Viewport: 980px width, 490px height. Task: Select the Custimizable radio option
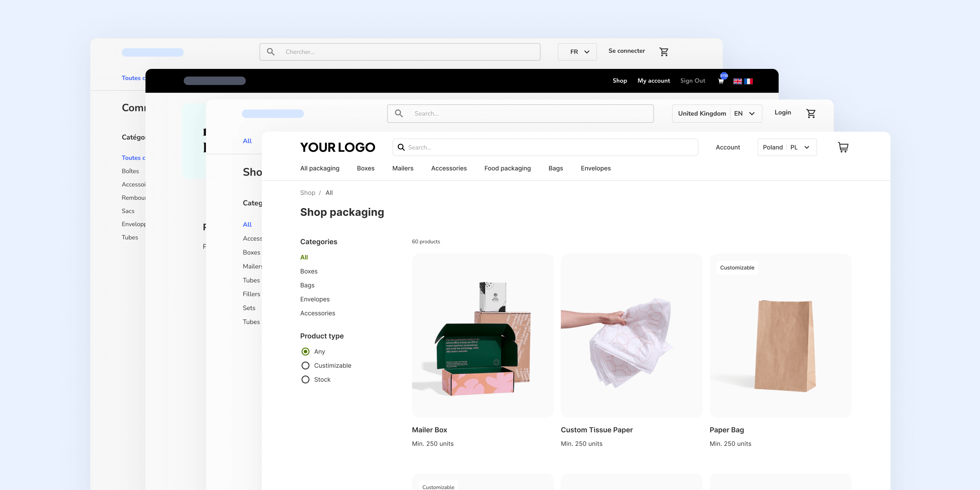point(305,366)
